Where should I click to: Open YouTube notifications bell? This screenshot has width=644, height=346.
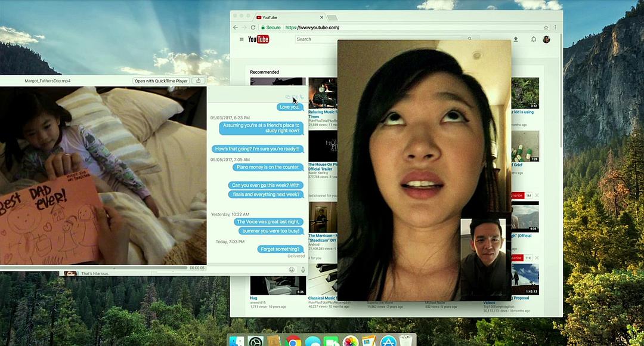(x=534, y=39)
